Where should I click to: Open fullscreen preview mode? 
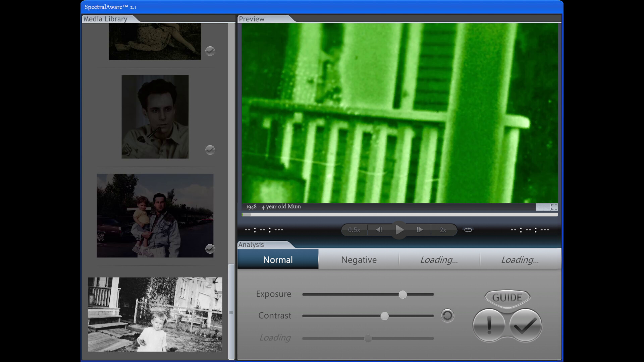pyautogui.click(x=554, y=207)
